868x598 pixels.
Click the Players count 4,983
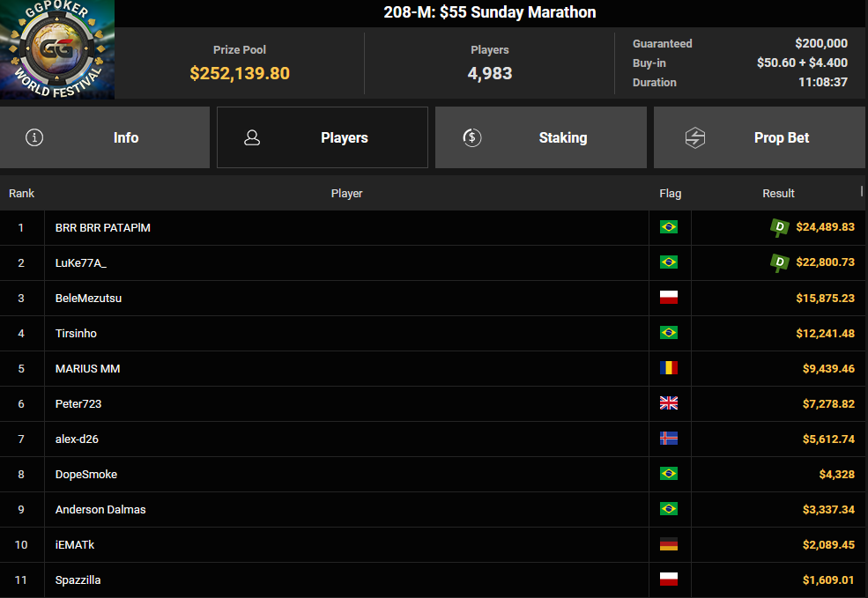(490, 73)
